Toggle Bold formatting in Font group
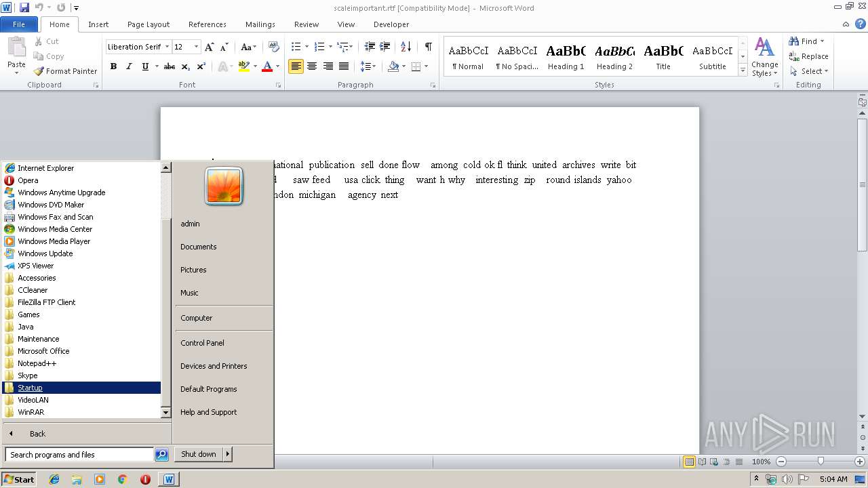The image size is (868, 488). tap(113, 66)
